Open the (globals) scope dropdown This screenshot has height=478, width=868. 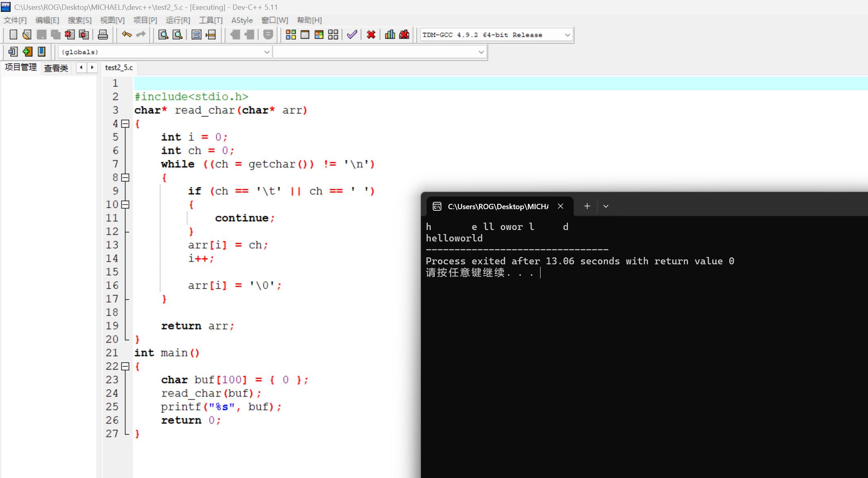tap(267, 52)
